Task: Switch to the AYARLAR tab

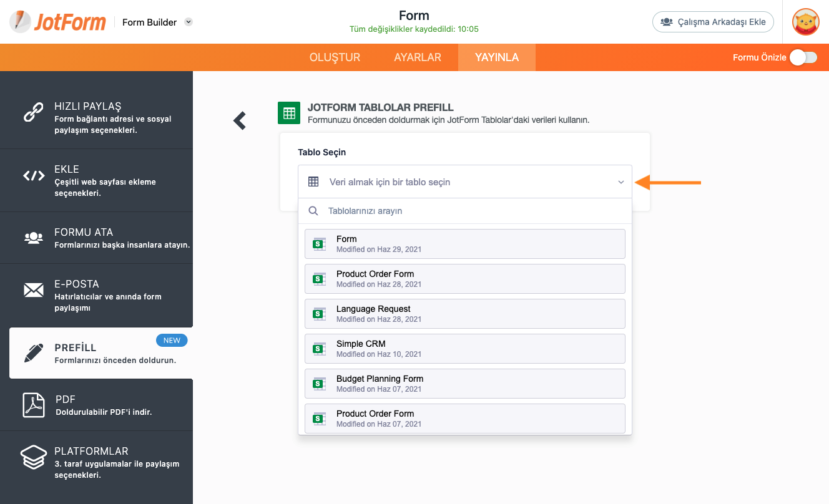Action: pos(418,57)
